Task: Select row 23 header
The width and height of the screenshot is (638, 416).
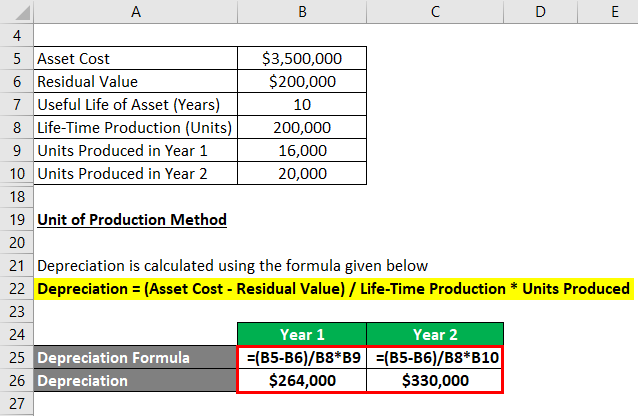Action: 17,312
